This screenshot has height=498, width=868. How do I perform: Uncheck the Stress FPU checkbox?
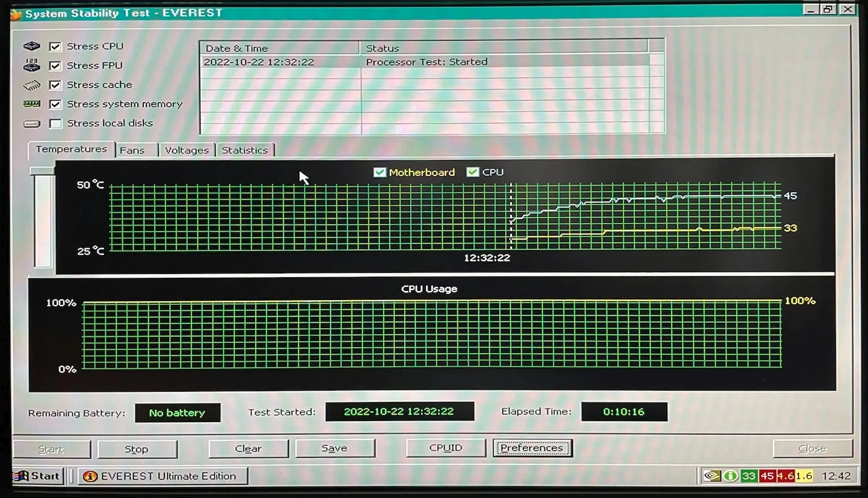pos(55,66)
